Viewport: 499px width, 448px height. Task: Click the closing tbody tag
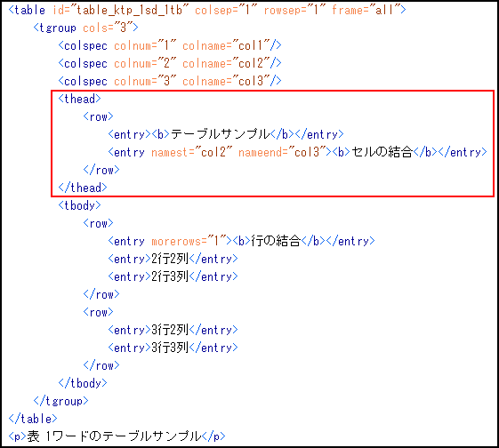click(83, 383)
